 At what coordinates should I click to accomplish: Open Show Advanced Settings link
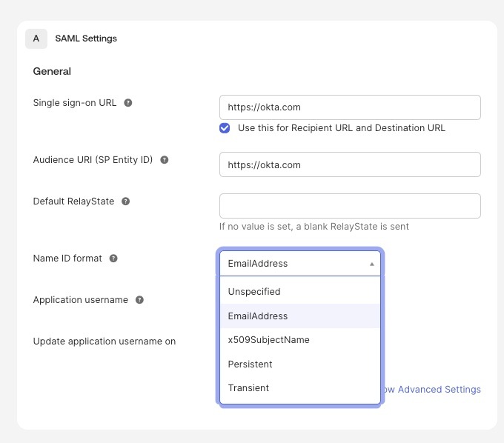click(431, 390)
